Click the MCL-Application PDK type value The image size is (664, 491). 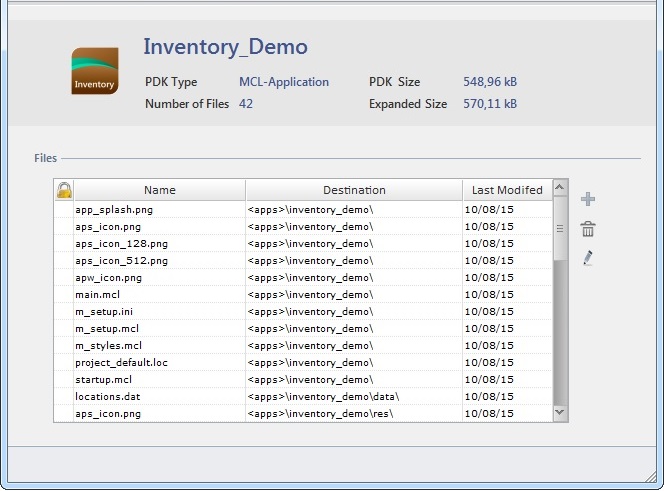click(283, 82)
